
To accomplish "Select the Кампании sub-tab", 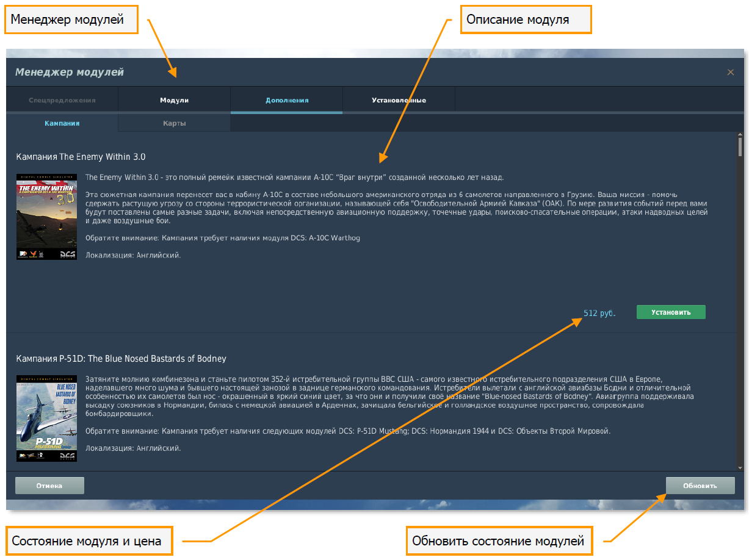I will [x=62, y=123].
